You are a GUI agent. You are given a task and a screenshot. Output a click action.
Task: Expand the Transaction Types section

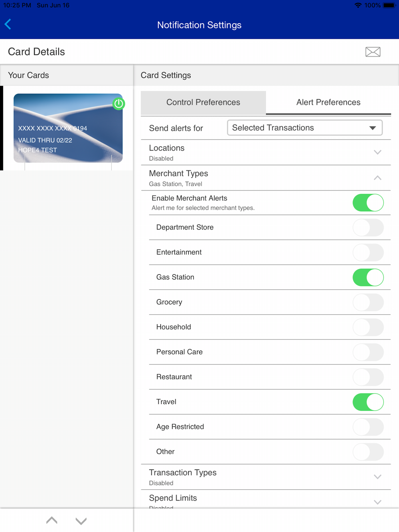pyautogui.click(x=266, y=477)
